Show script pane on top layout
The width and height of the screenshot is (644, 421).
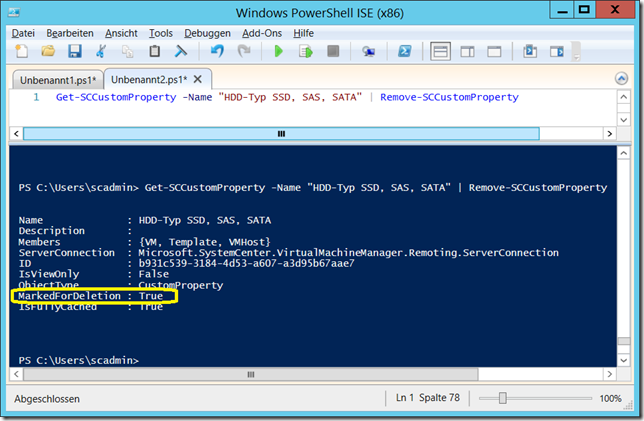pos(440,52)
